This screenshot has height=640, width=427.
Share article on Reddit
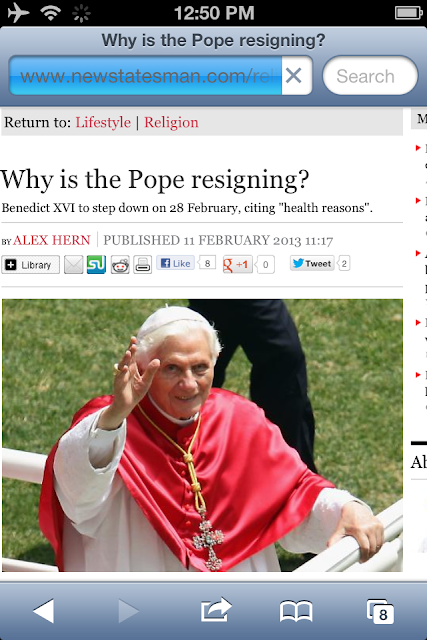(120, 265)
